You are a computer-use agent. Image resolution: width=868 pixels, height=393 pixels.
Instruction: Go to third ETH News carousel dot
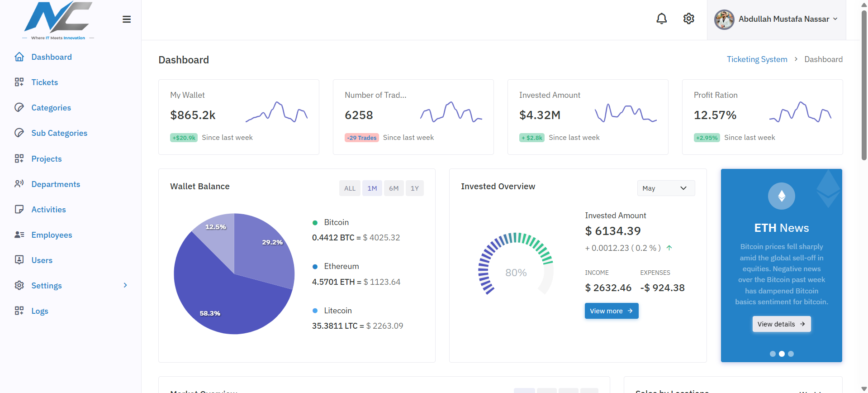[x=791, y=354]
